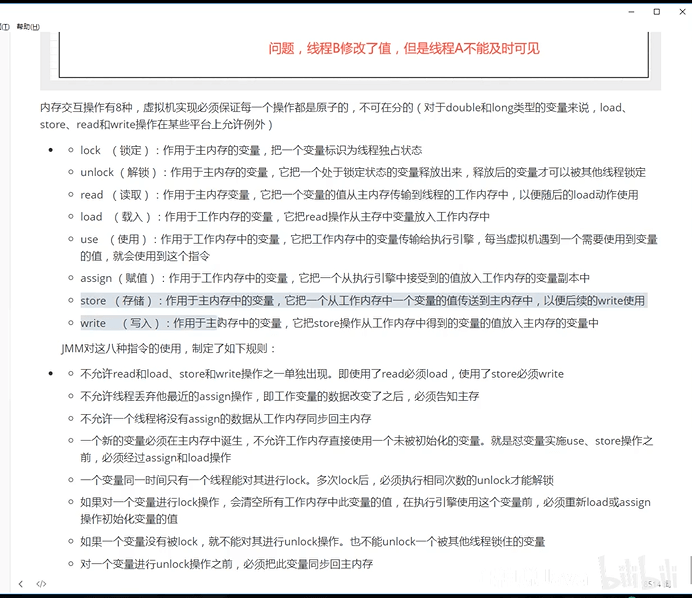The width and height of the screenshot is (692, 598).
Task: Click the 'lock （锁定）' list item
Action: coord(251,150)
